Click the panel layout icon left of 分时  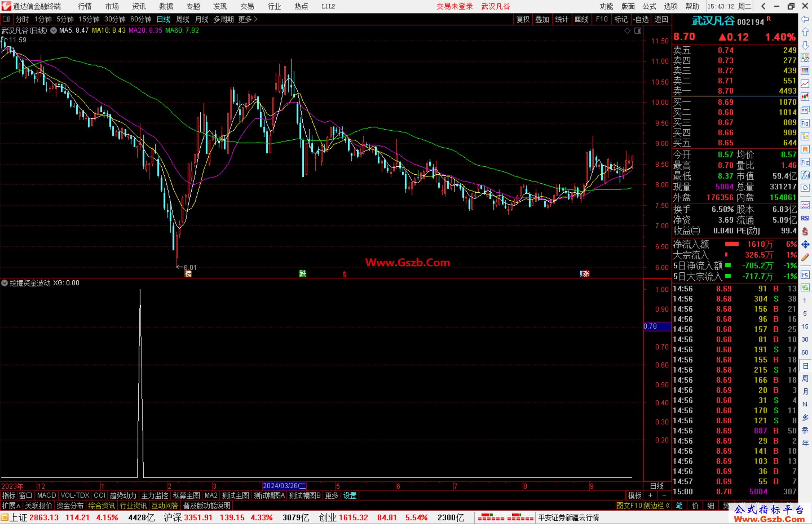tap(6, 19)
